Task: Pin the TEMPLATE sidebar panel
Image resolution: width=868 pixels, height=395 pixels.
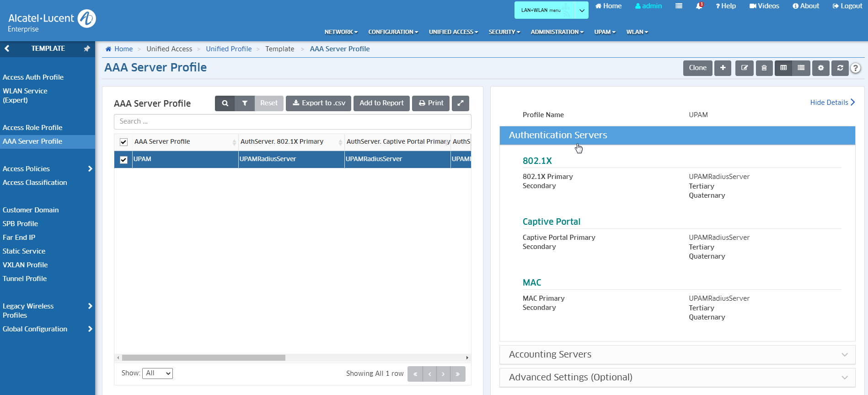Action: (x=86, y=49)
